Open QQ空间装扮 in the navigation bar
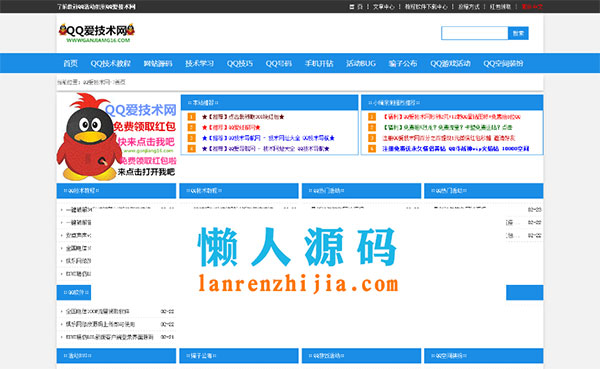This screenshot has width=600, height=369. 503,64
